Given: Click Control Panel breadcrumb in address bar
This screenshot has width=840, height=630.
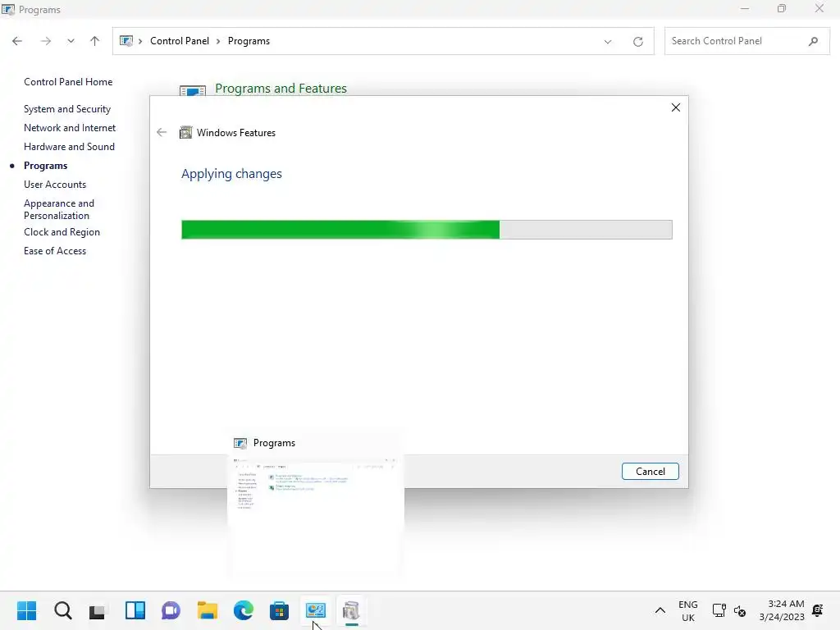Looking at the screenshot, I should point(180,41).
